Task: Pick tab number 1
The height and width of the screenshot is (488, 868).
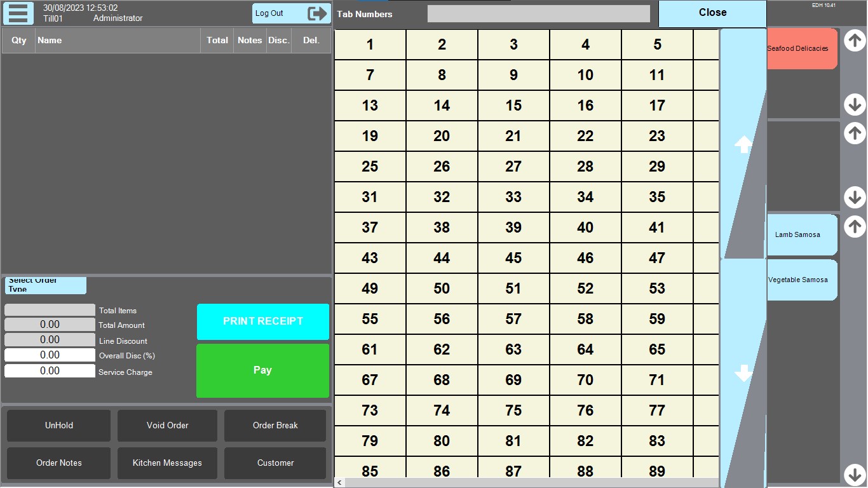Action: point(370,44)
